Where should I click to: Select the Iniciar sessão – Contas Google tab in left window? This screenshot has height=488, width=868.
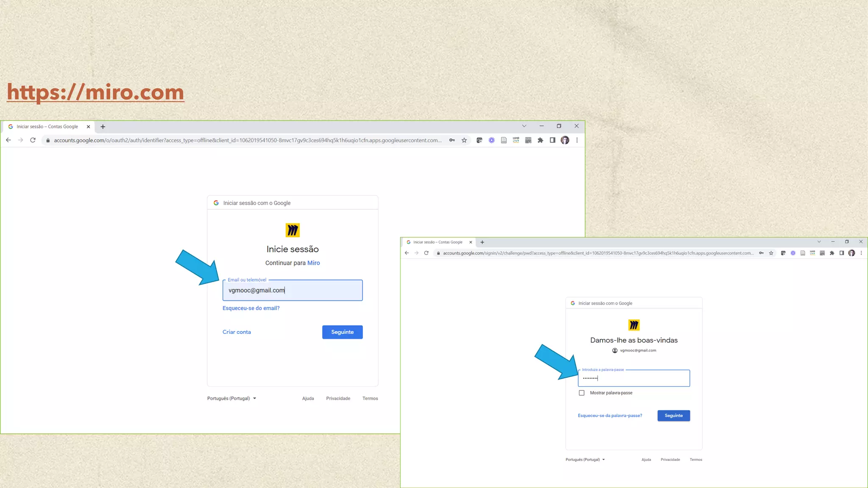coord(47,127)
